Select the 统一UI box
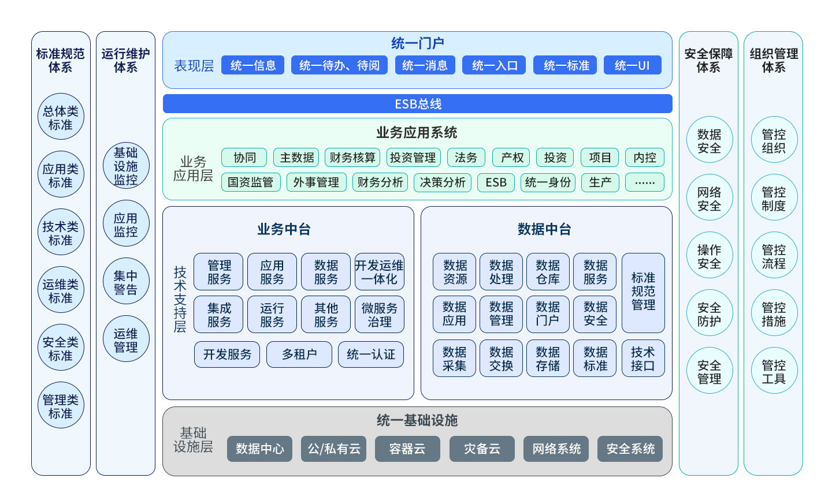832x504 pixels. tap(633, 65)
